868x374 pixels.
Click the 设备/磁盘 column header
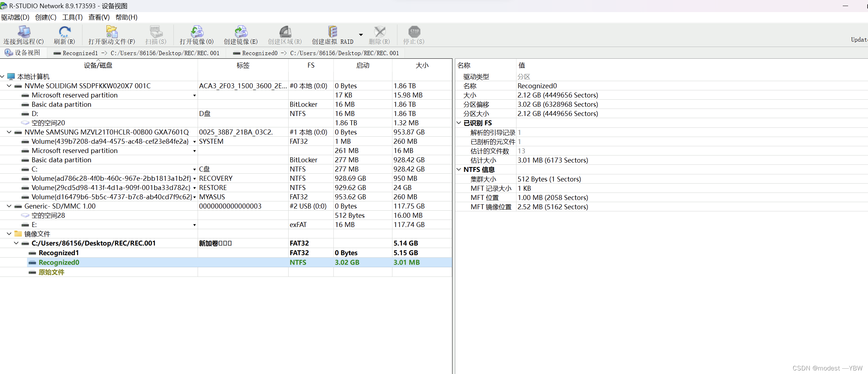point(98,65)
